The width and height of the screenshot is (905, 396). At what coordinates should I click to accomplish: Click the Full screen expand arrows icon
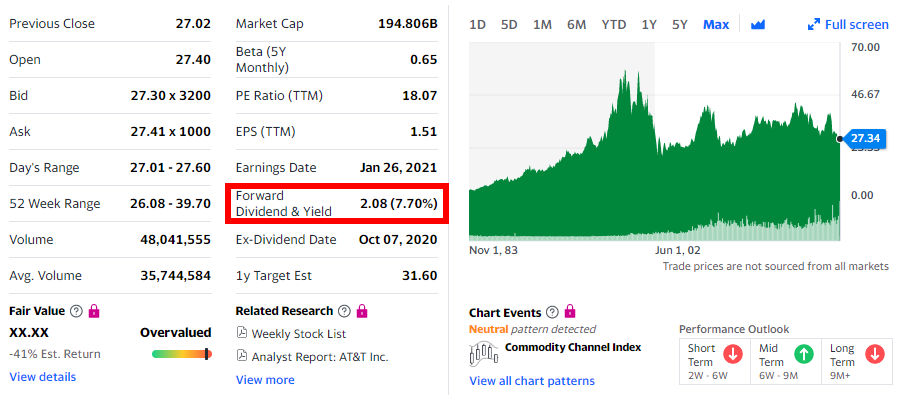click(814, 24)
